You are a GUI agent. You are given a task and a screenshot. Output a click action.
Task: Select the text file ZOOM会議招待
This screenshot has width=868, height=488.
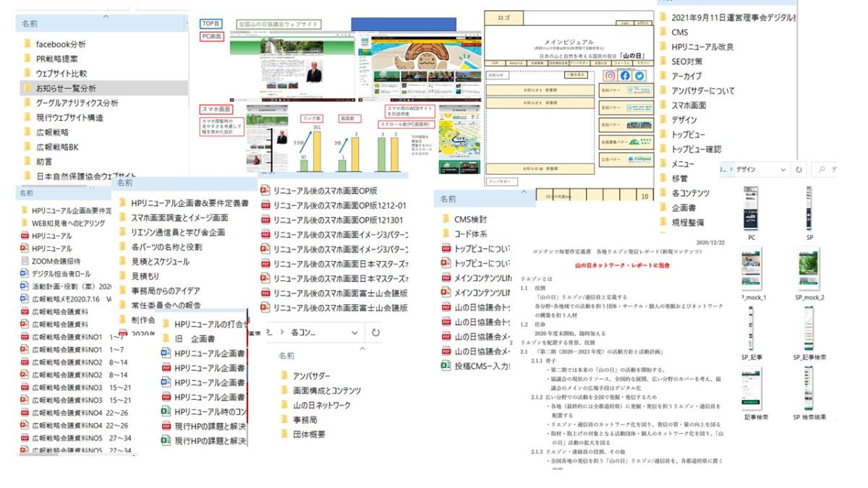49,261
